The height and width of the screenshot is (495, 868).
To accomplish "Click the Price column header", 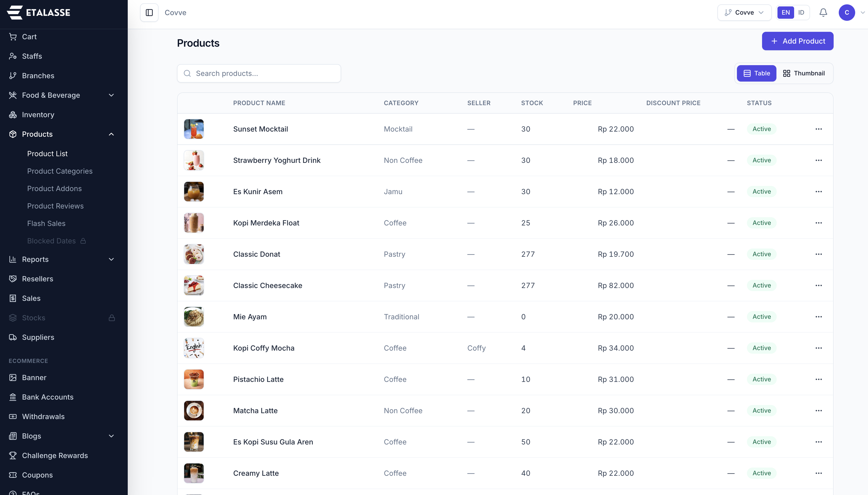I will [x=582, y=103].
